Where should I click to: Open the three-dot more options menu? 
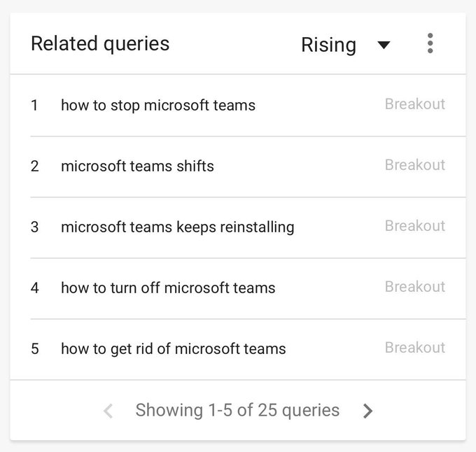[430, 43]
